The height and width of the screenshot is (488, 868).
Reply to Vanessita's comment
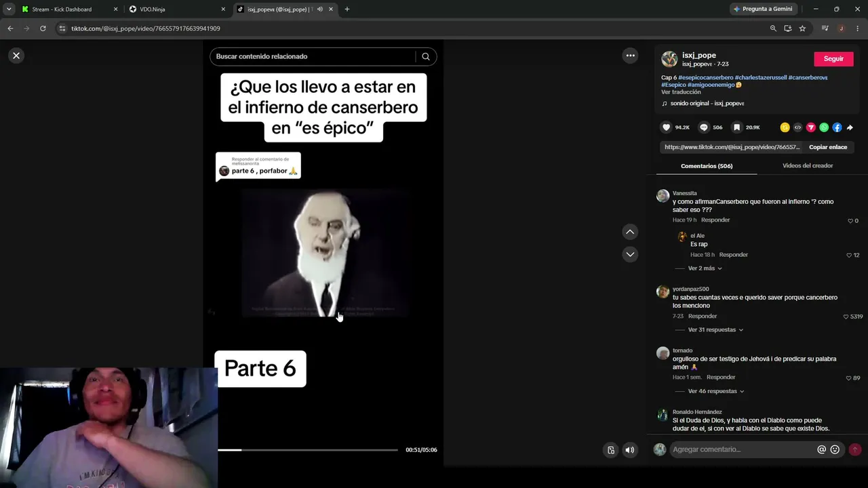point(715,220)
